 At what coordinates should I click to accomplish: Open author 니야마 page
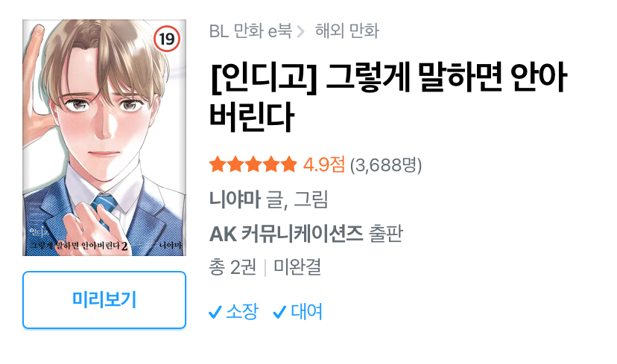click(235, 199)
